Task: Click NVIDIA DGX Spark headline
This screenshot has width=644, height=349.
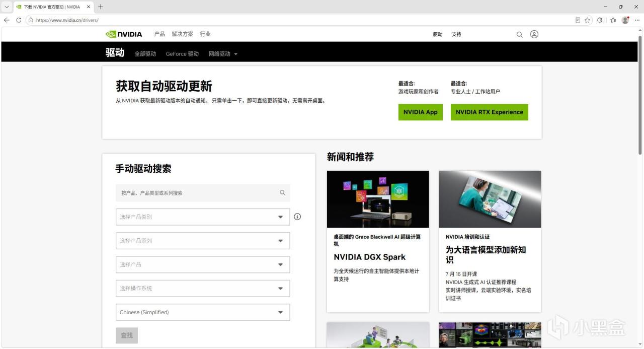Action: pos(369,257)
